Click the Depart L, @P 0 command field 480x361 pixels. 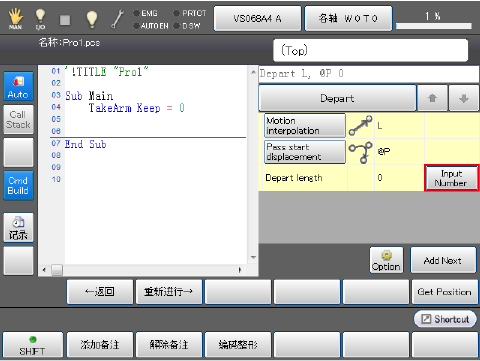tap(369, 74)
